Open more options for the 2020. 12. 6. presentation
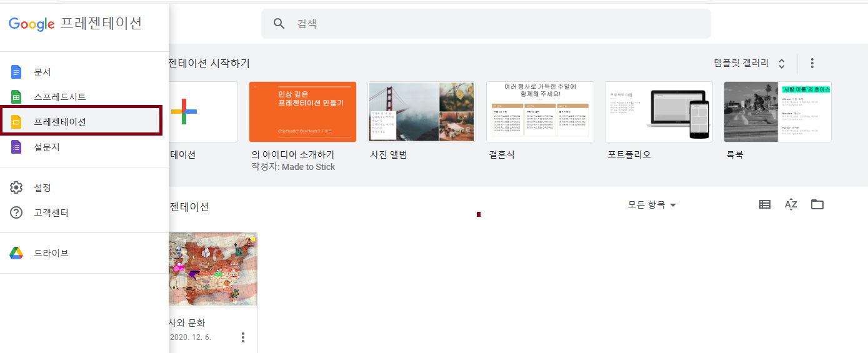Screen dimensions: 868x353 [x=243, y=337]
